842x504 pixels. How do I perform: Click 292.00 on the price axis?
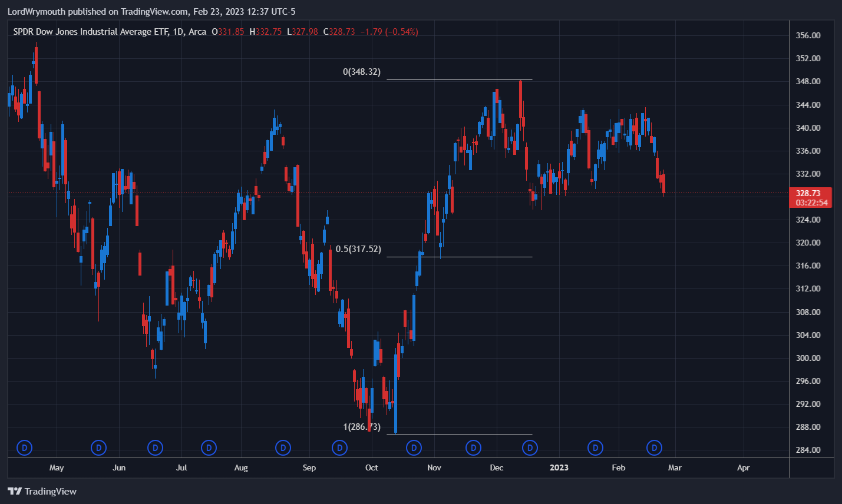tap(808, 404)
